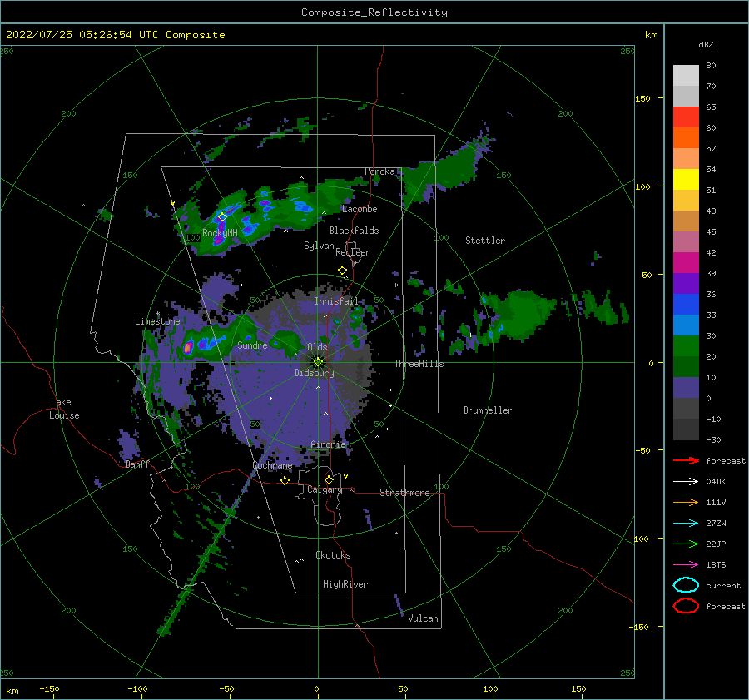Click the yellow diamond marker above Calgary label
Image resolution: width=749 pixels, height=700 pixels.
coord(329,479)
